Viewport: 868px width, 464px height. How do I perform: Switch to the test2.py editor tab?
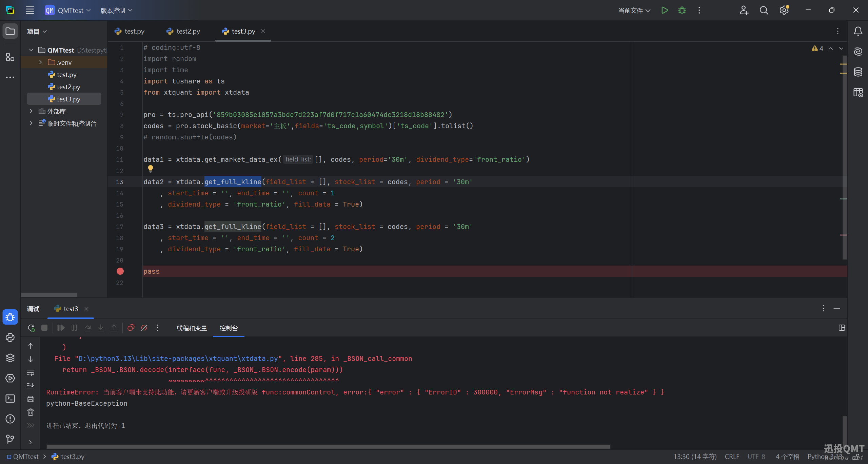[x=183, y=31]
